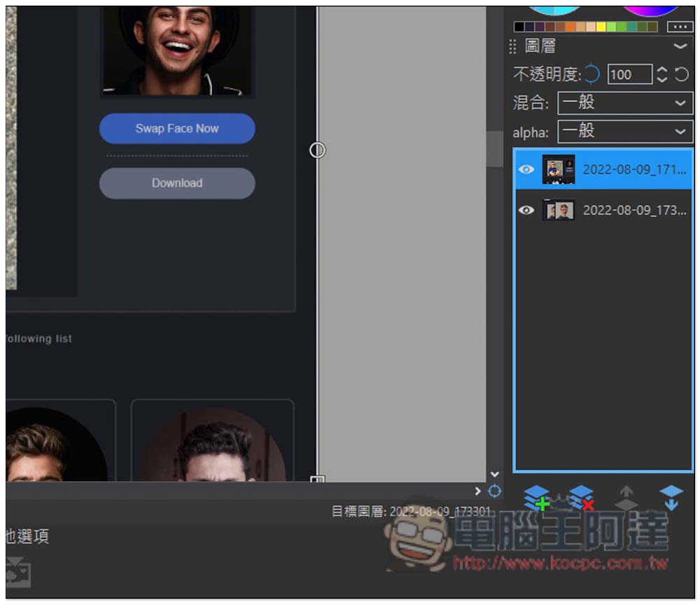
Task: Click the image icon under 選項 label
Action: tap(17, 573)
